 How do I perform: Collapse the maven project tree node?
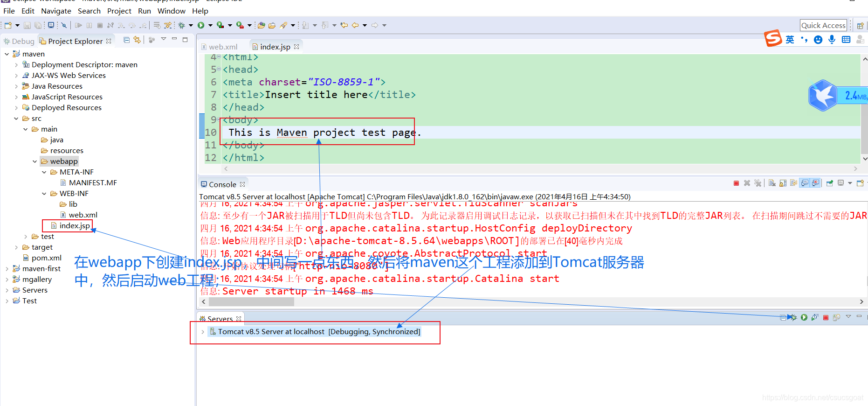[x=7, y=54]
